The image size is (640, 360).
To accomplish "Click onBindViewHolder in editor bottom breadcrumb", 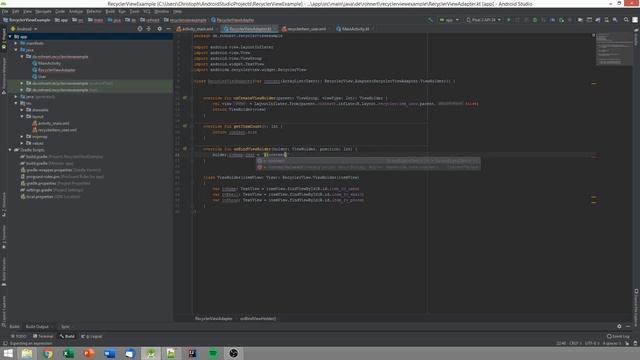I will [x=258, y=318].
